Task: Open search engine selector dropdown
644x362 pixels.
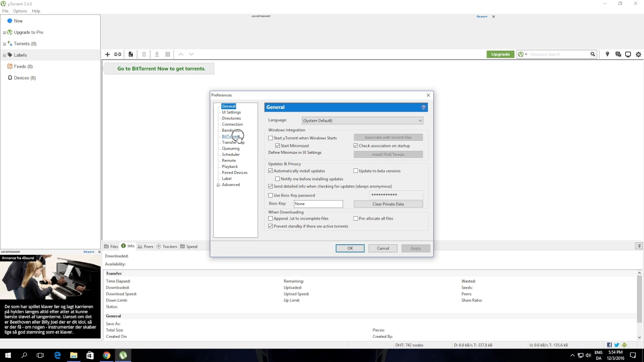Action: click(523, 54)
